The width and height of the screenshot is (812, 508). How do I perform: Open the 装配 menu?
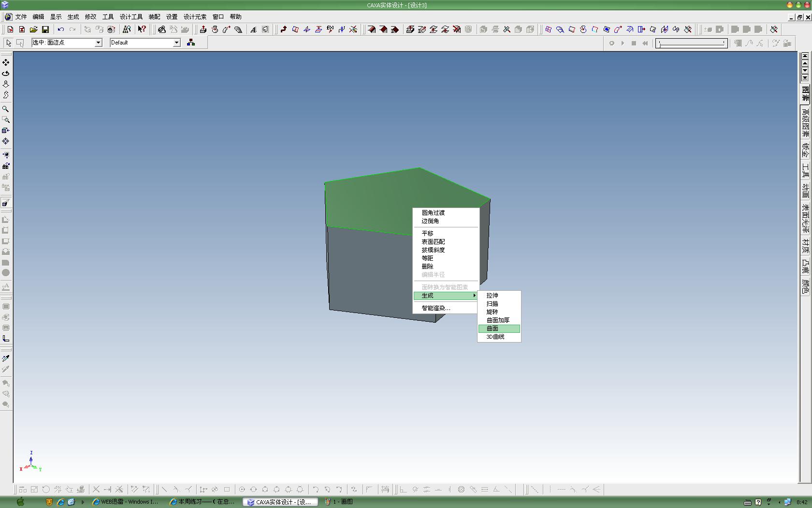pyautogui.click(x=154, y=17)
